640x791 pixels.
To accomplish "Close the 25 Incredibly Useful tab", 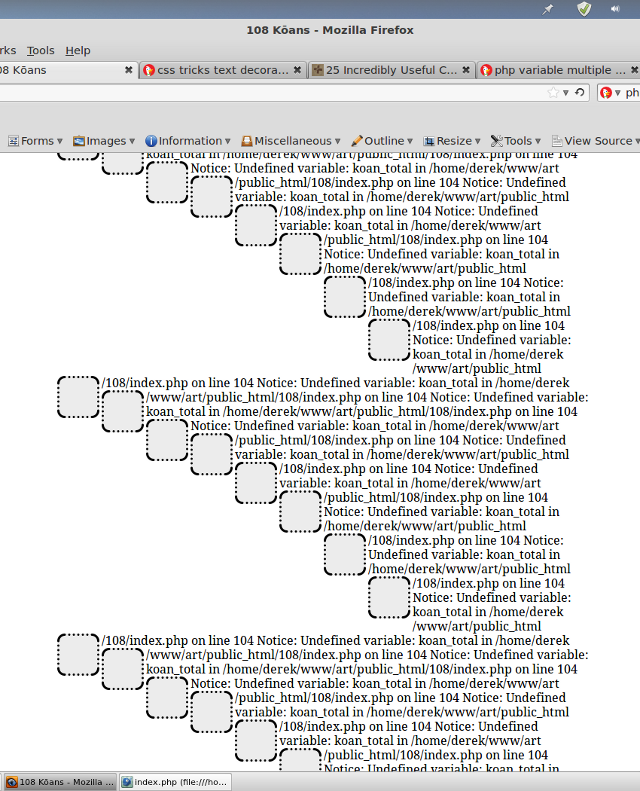I will click(x=466, y=70).
